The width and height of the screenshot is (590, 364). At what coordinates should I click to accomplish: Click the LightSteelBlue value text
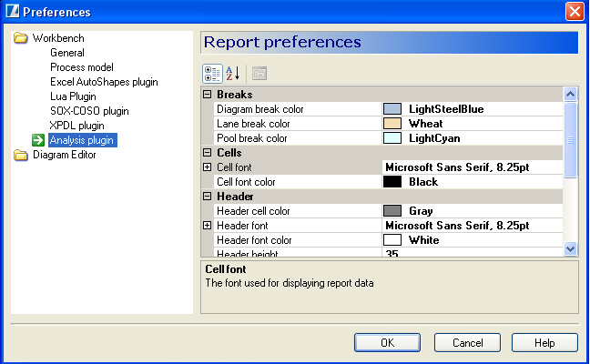(446, 109)
